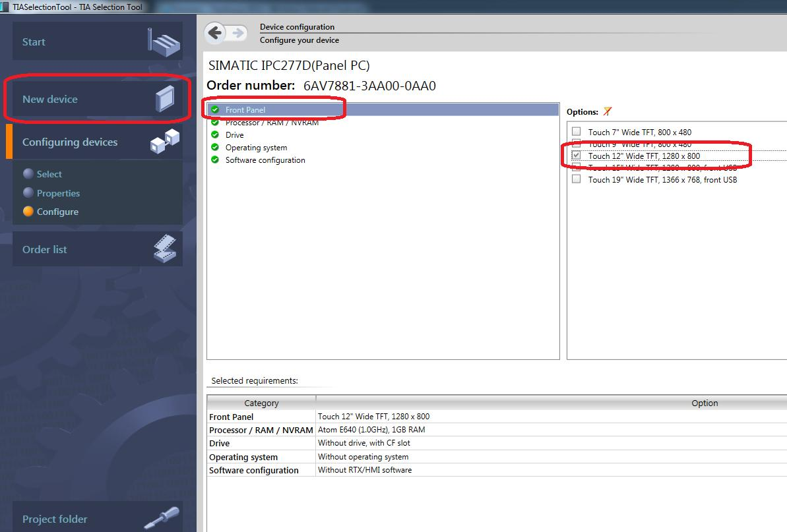The width and height of the screenshot is (787, 532).
Task: Click the Configuring devices network icon
Action: [x=165, y=141]
